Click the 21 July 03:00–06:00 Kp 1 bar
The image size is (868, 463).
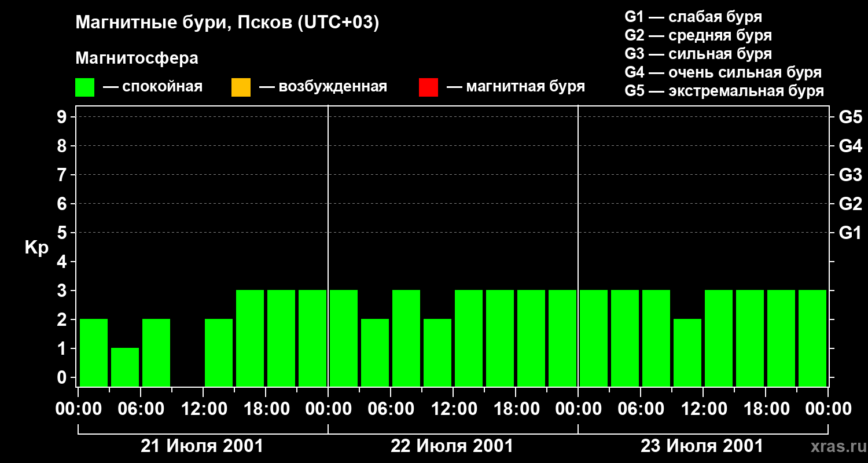125,367
